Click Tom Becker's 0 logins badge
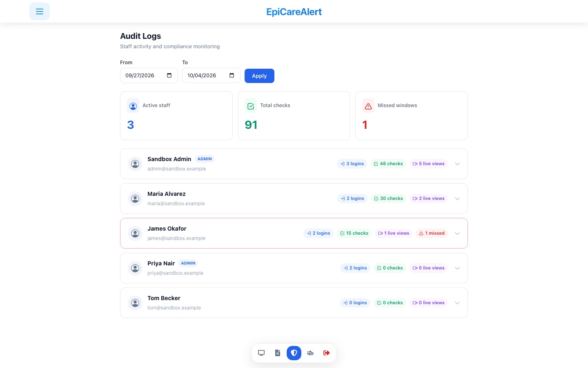The height and width of the screenshot is (368, 588). click(x=355, y=303)
